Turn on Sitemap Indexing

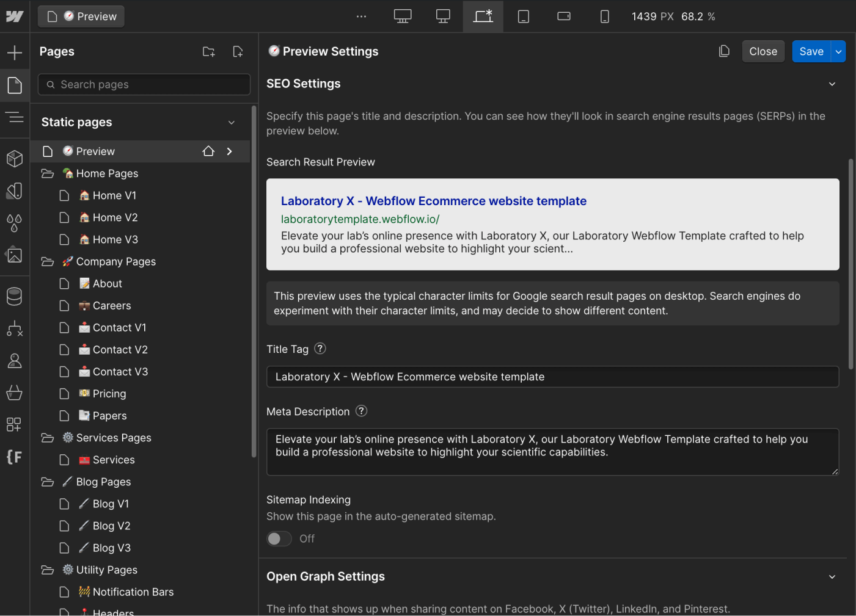[x=279, y=538]
